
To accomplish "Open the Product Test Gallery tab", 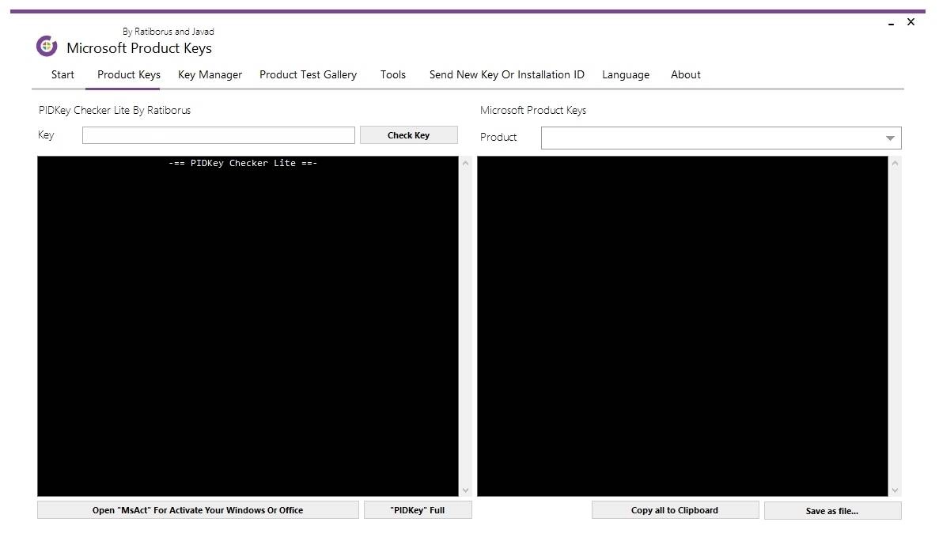I will (308, 75).
